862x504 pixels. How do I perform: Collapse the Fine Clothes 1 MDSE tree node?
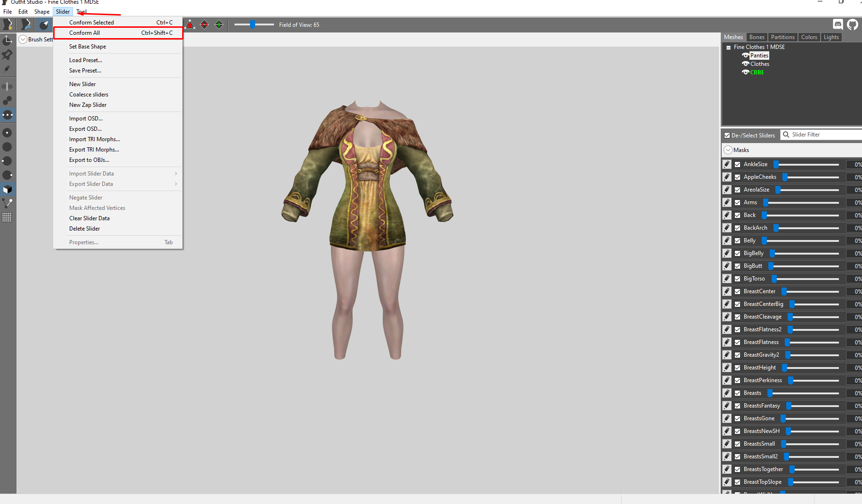click(729, 48)
